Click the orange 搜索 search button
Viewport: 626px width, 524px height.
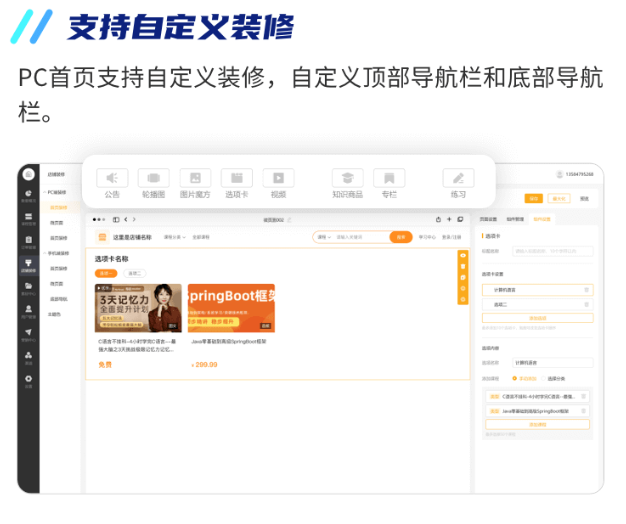(x=401, y=237)
